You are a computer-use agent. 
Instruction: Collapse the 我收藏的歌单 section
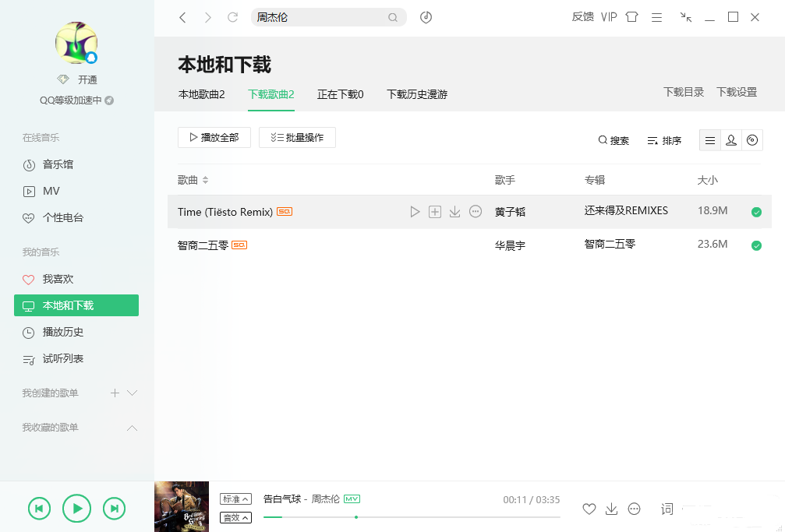[x=133, y=428]
